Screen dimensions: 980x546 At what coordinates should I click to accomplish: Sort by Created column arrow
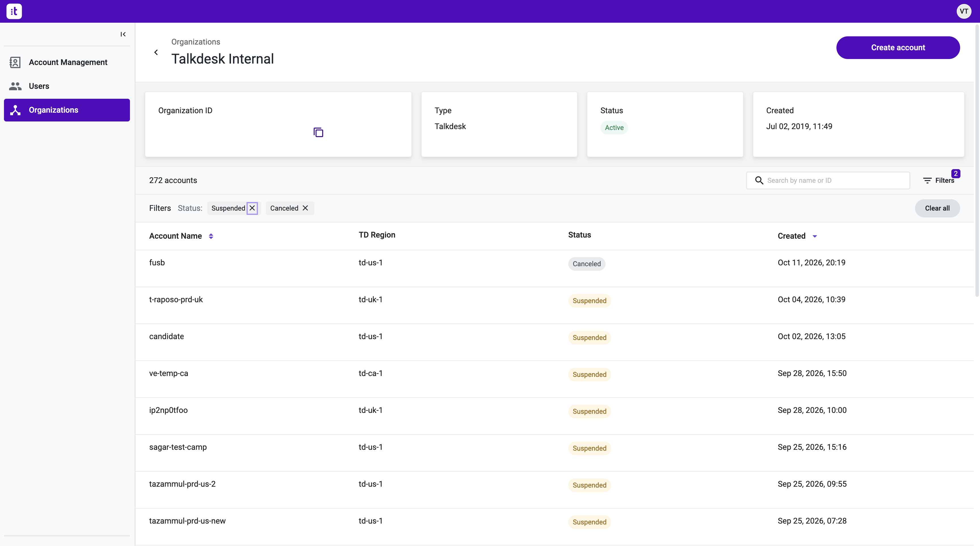815,236
